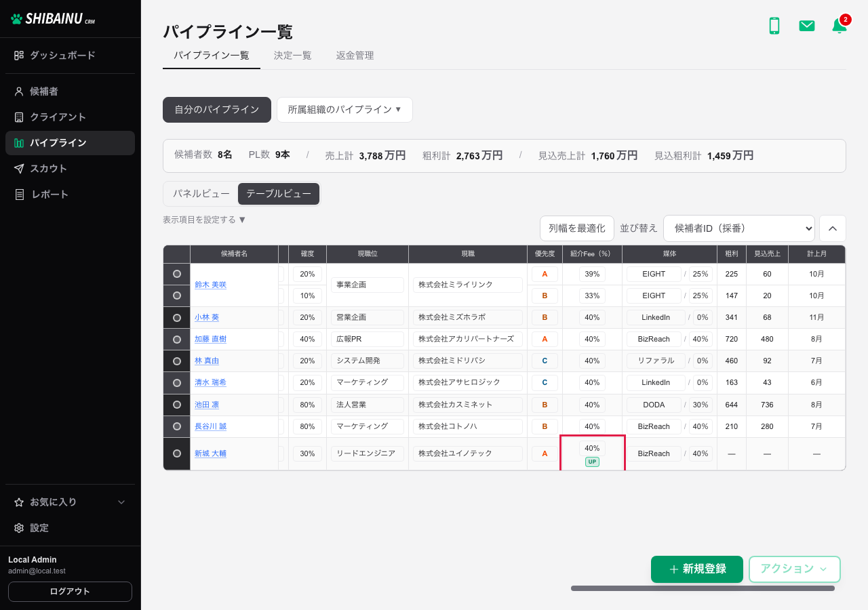Image resolution: width=868 pixels, height=610 pixels.
Task: Click 列幅を最適化 button
Action: [x=577, y=228]
